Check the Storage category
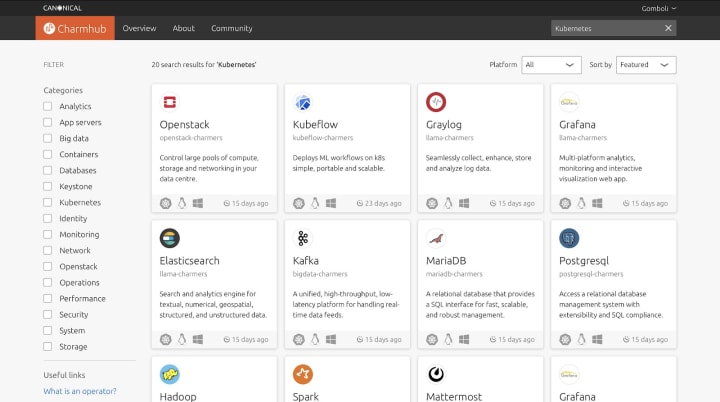This screenshot has height=402, width=720. [x=47, y=346]
